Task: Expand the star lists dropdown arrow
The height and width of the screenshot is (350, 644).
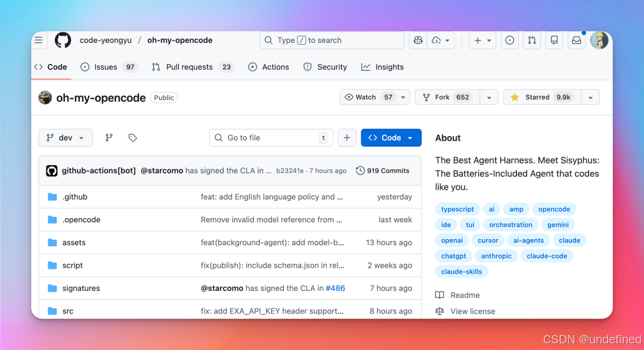Action: [x=590, y=97]
